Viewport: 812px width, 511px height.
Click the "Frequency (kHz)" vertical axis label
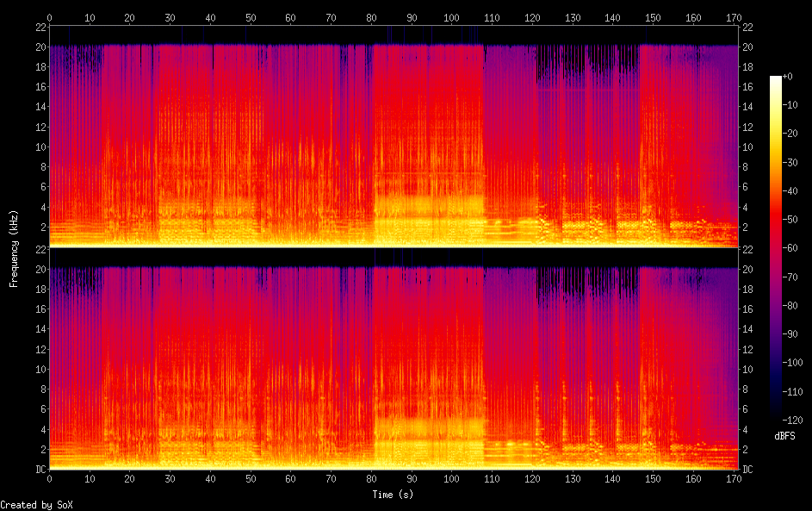point(14,248)
